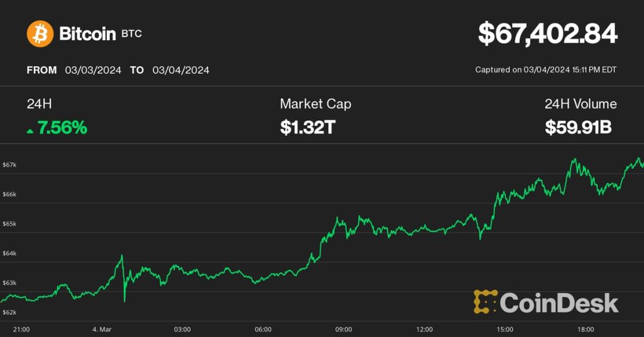Select the Bitcoin title text

(87, 33)
